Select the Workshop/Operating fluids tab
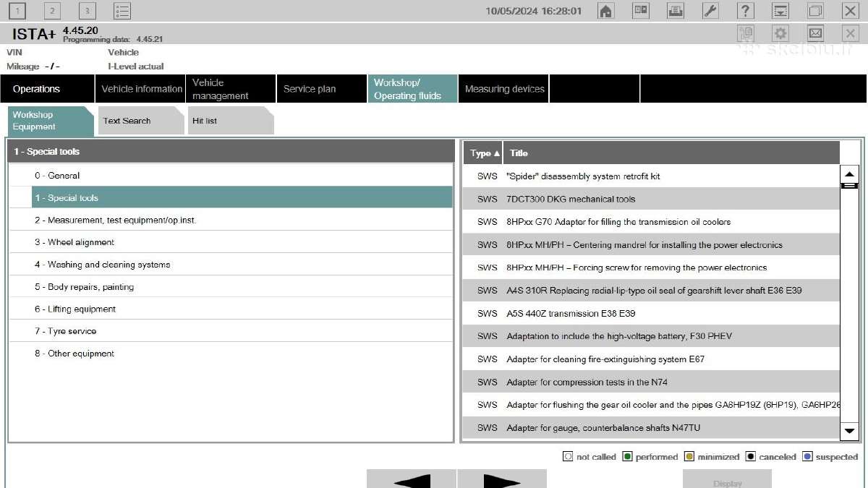The image size is (868, 488). click(412, 89)
